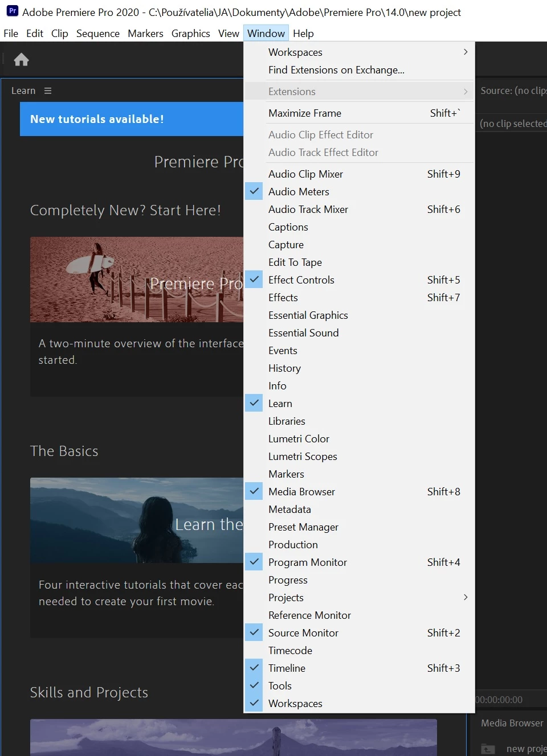Click the Completely New? Start Here! heading

pos(125,210)
